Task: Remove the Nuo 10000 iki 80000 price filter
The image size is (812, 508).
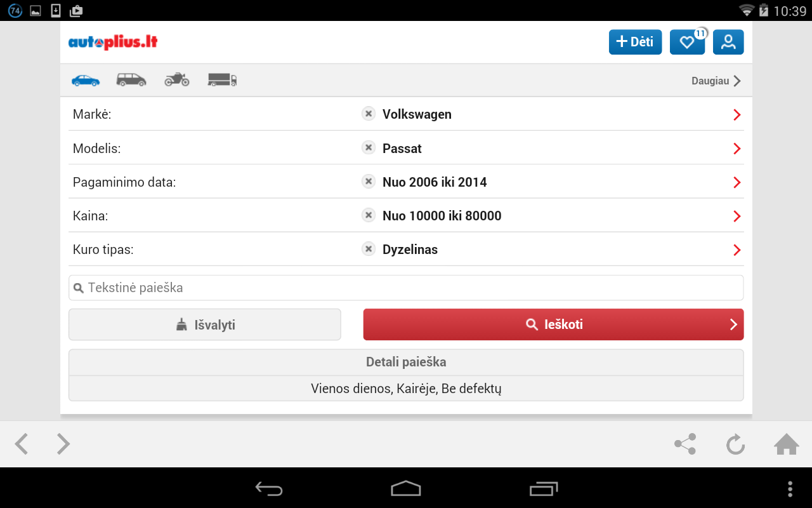Action: [x=369, y=215]
